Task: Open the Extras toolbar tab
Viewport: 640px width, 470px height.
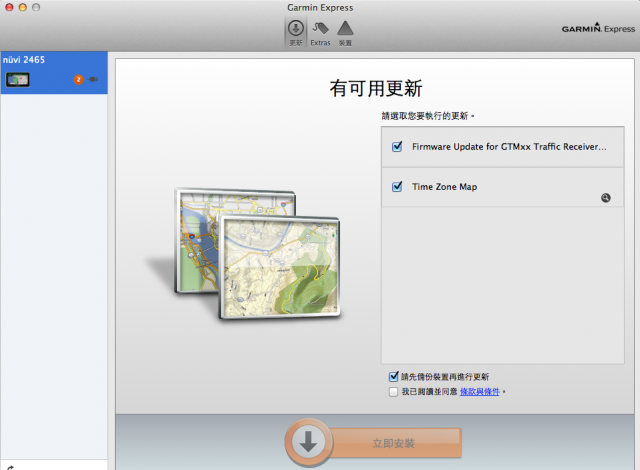Action: point(320,33)
